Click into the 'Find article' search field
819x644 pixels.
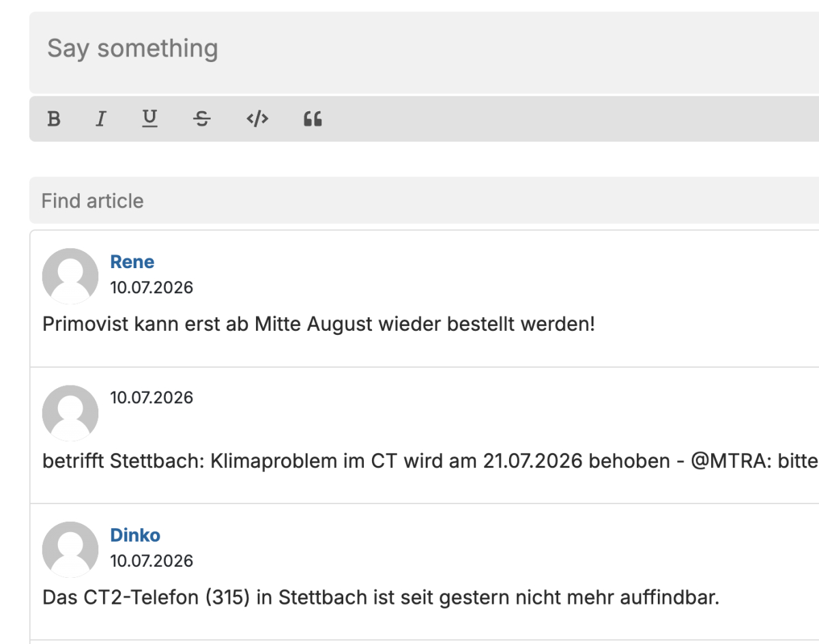pos(424,201)
